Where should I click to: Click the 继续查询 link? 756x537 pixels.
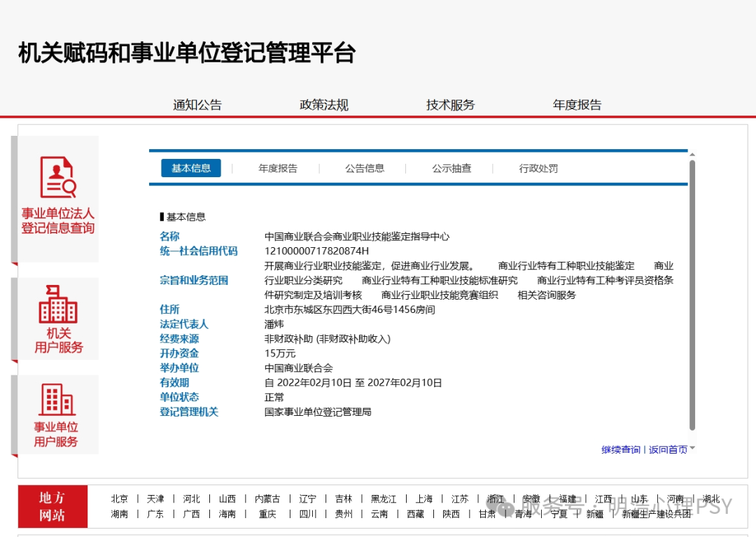[x=620, y=449]
